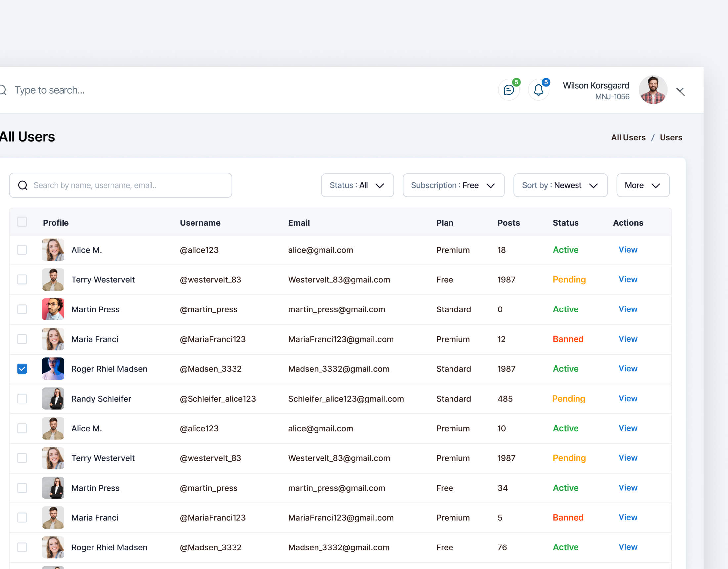Click Wilson Korsgaard's profile avatar
Viewport: 728px width, 569px height.
click(653, 90)
